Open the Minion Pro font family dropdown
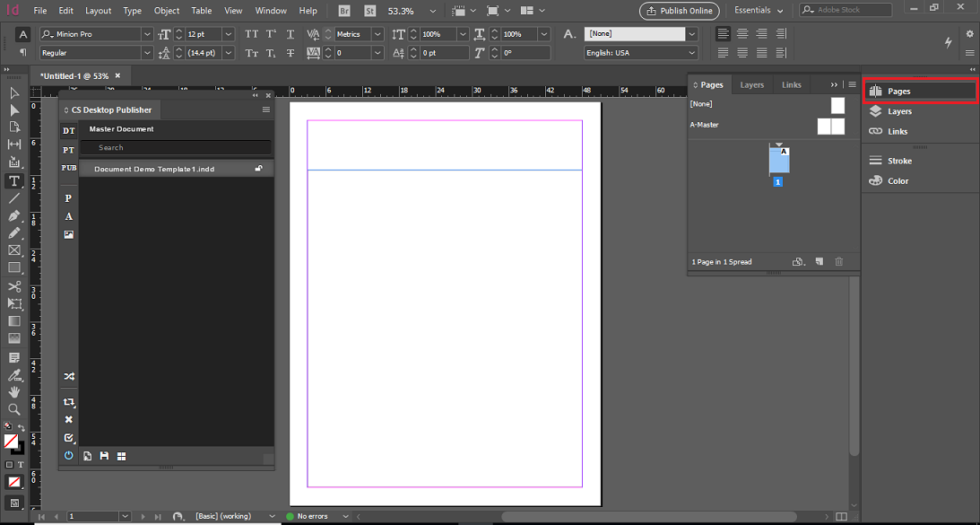 click(x=147, y=34)
